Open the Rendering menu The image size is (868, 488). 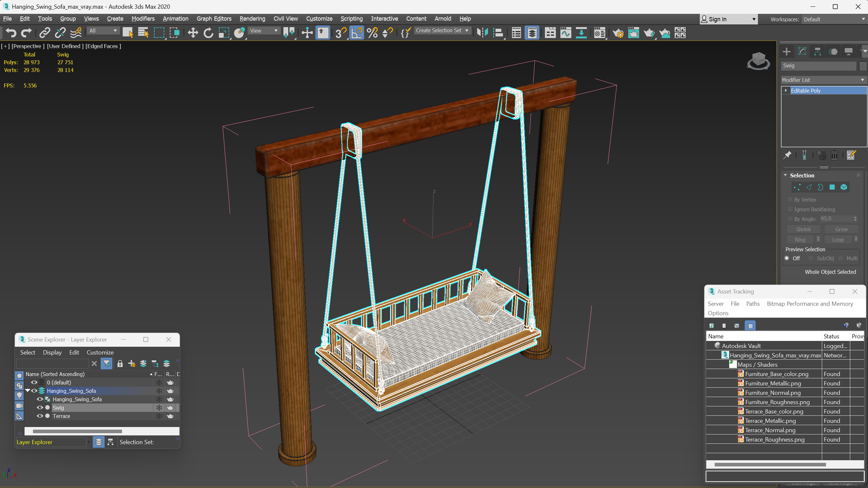[x=252, y=18]
